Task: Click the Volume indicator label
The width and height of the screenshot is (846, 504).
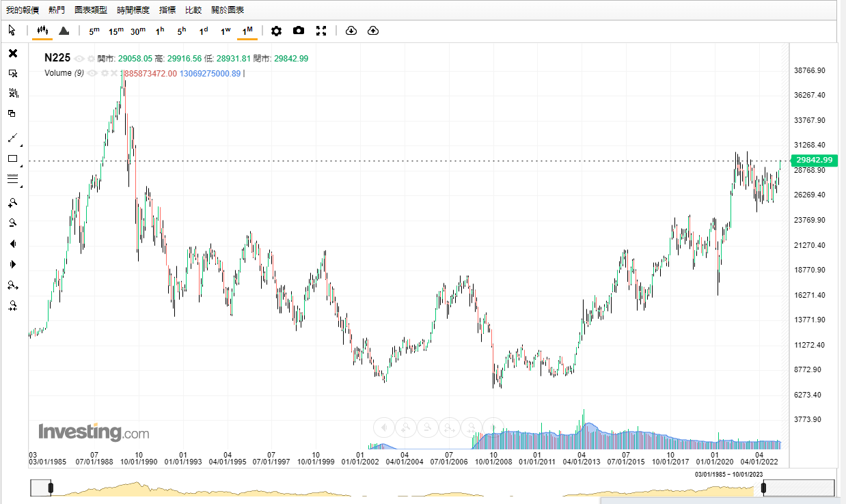Action: (64, 73)
